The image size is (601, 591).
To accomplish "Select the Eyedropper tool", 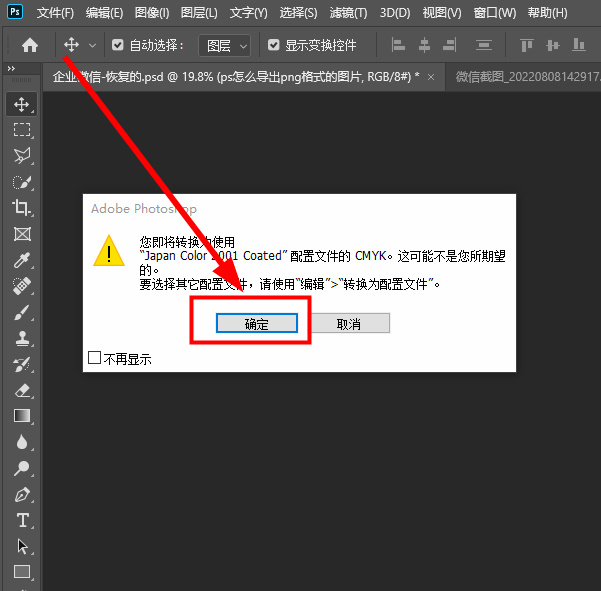I will coord(22,260).
